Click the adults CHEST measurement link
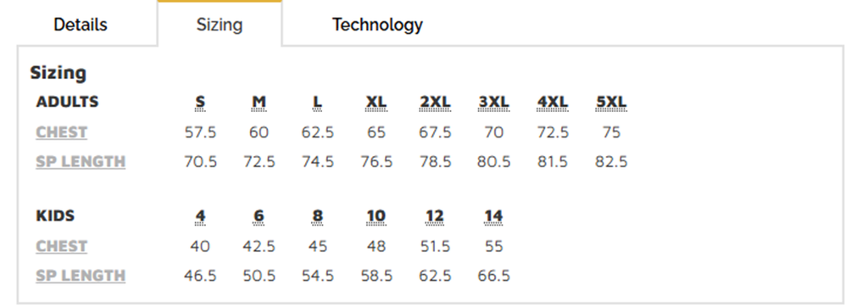This screenshot has width=868, height=308. pos(61,132)
